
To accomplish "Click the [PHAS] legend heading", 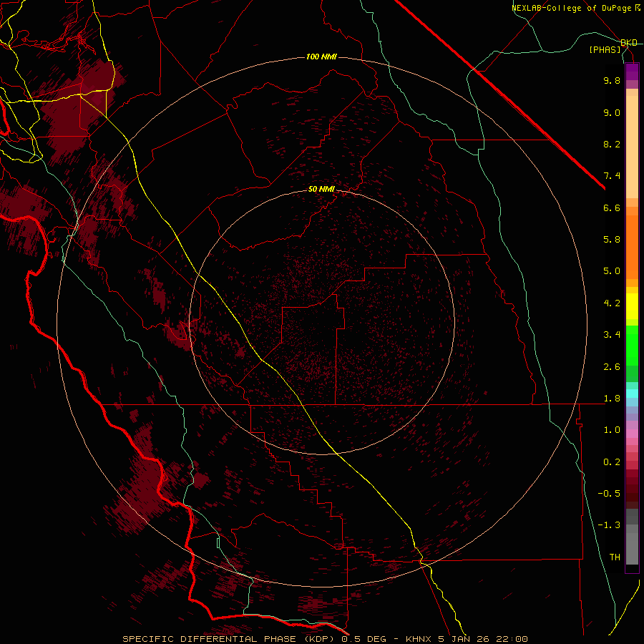I will pyautogui.click(x=605, y=49).
